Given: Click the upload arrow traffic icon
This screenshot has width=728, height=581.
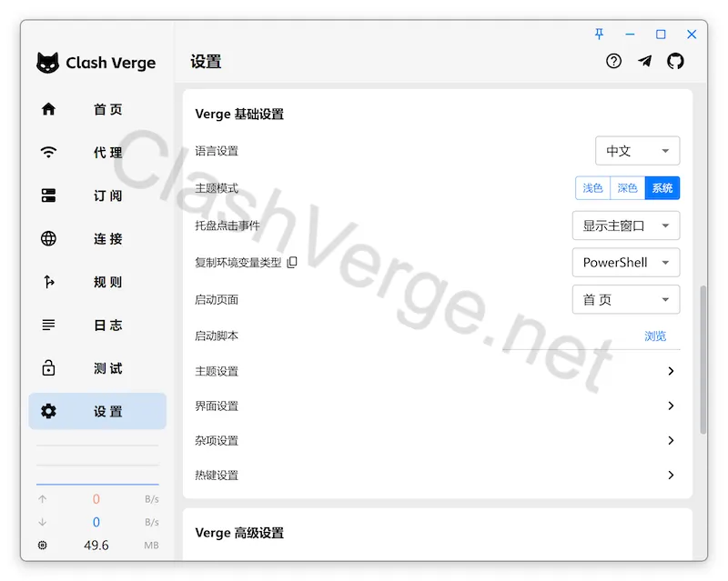Looking at the screenshot, I should (x=42, y=499).
